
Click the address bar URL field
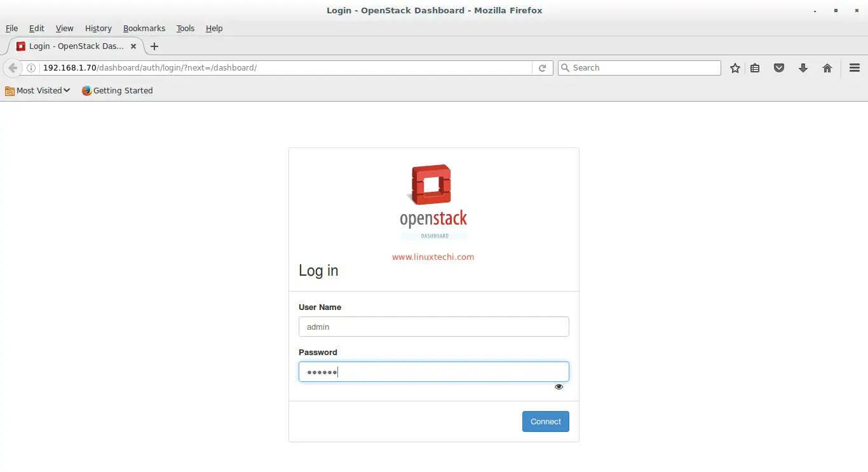click(x=286, y=68)
